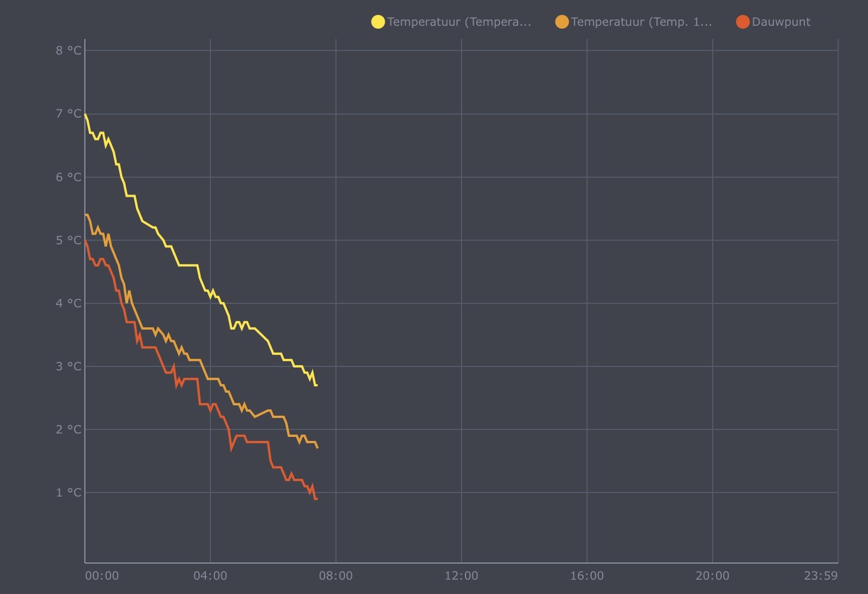Click the yellow line's starting point at 7 °C

(85, 114)
